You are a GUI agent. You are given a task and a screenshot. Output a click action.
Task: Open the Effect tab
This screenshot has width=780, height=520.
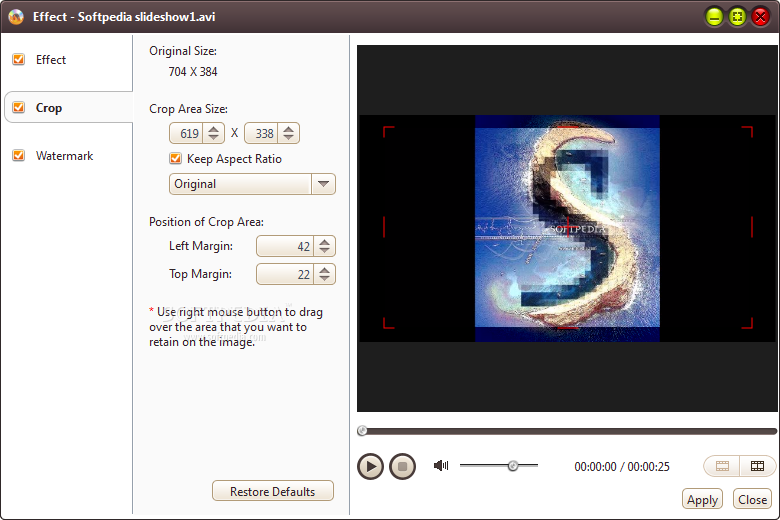pyautogui.click(x=51, y=60)
